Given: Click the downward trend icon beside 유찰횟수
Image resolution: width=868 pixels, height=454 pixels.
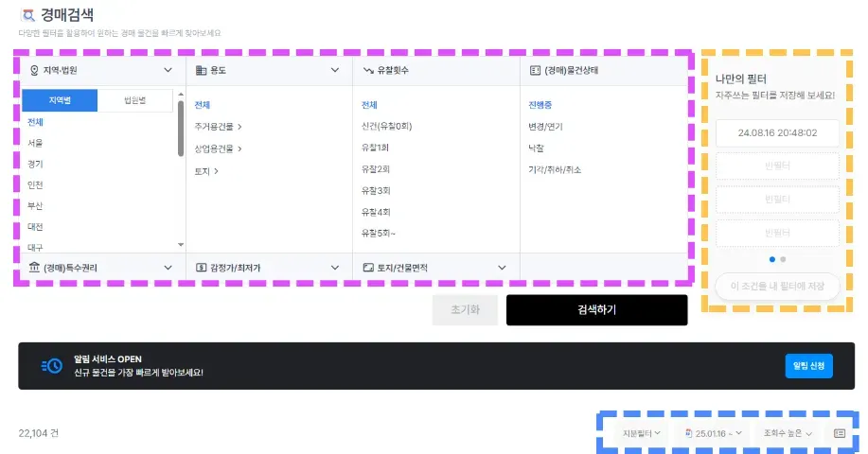Looking at the screenshot, I should [368, 70].
